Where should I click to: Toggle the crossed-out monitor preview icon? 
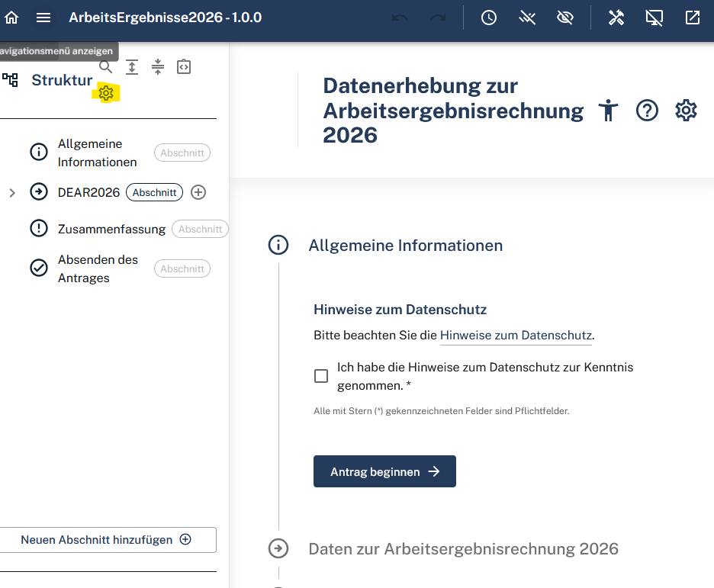coord(654,18)
